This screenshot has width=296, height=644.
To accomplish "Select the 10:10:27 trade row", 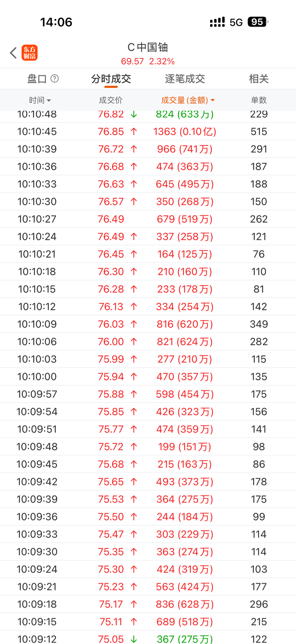I will (x=148, y=219).
